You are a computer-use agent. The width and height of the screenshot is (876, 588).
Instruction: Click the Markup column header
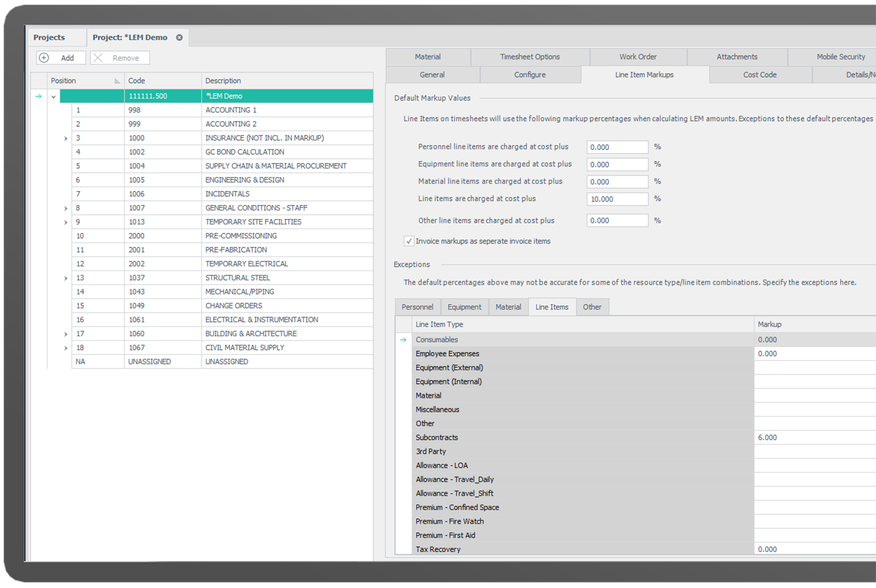click(769, 324)
